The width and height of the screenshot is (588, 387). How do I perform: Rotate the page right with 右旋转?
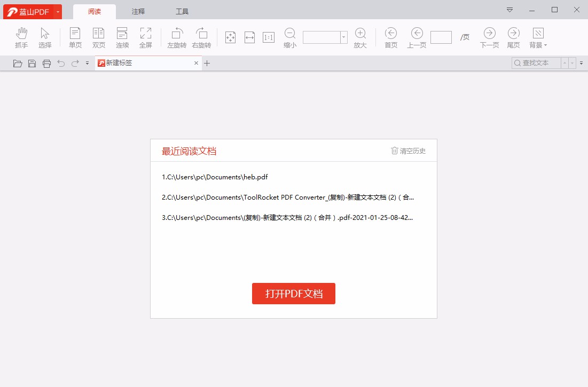[201, 36]
